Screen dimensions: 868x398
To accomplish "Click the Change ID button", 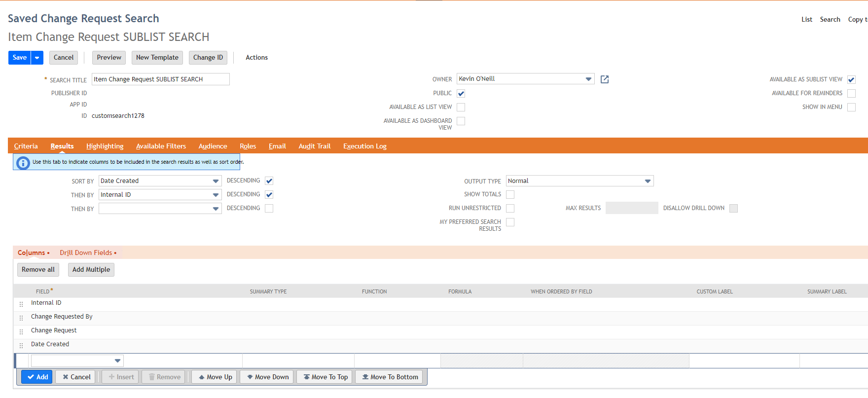I will [x=208, y=58].
